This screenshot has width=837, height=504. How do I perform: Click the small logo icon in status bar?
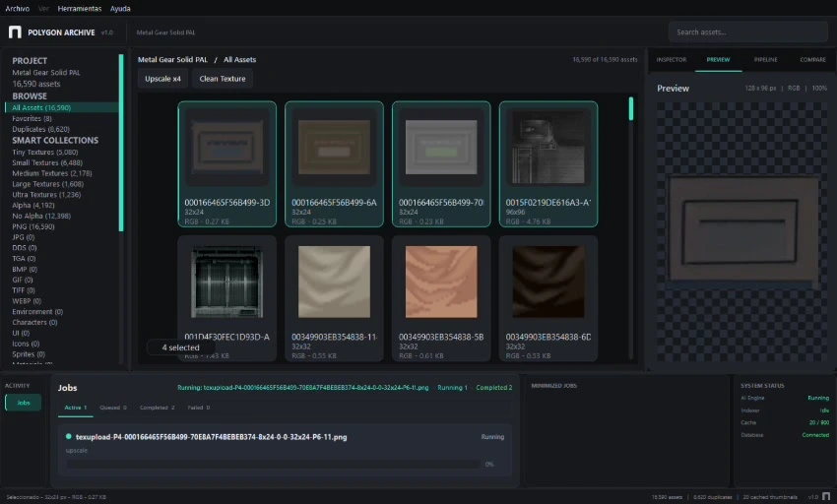(826, 496)
